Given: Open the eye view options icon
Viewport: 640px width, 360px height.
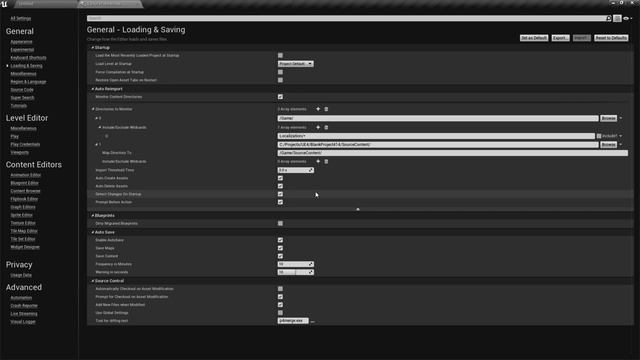Looking at the screenshot, I should pos(627,18).
